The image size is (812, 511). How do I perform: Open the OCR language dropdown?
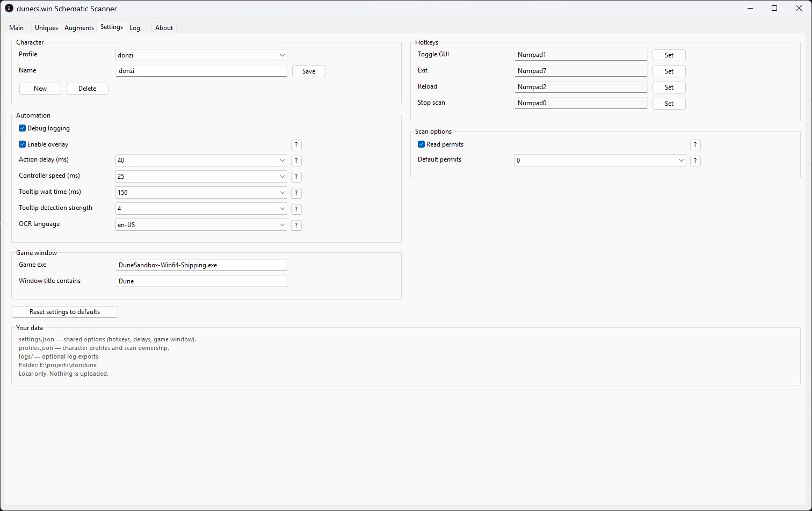coord(201,225)
